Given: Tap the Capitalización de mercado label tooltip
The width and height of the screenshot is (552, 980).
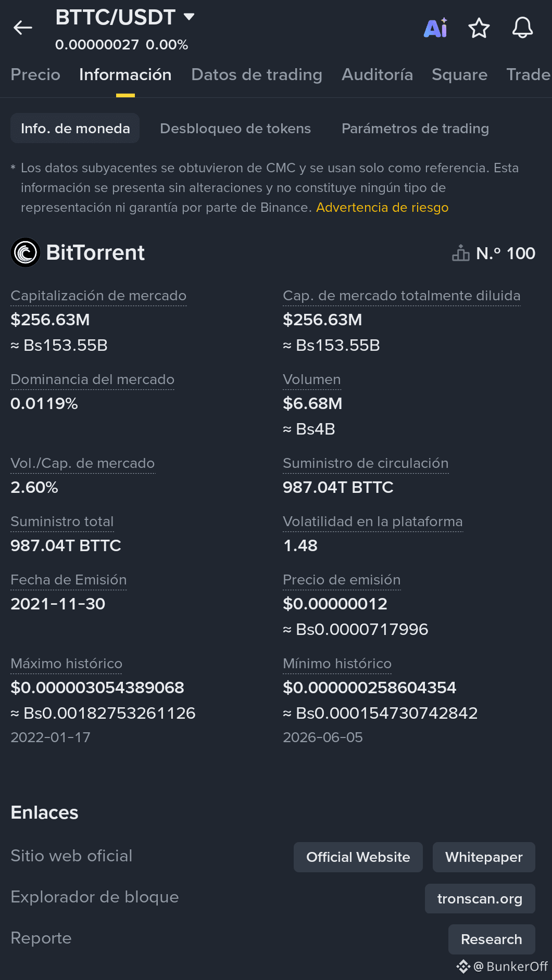Looking at the screenshot, I should [98, 296].
